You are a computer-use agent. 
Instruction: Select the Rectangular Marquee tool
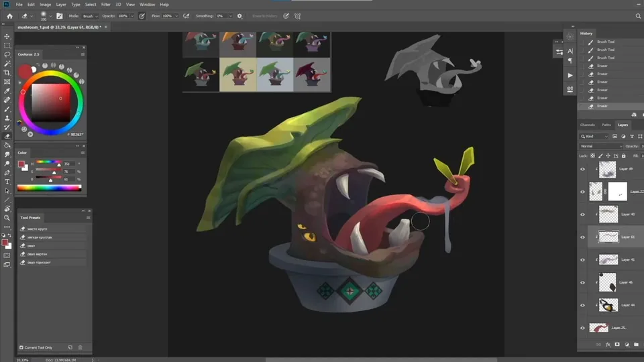[7, 45]
